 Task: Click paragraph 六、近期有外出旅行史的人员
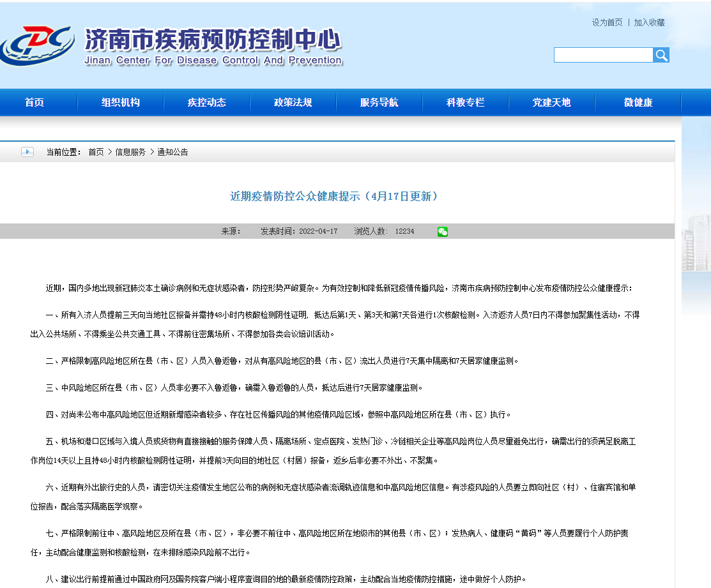coord(333,497)
